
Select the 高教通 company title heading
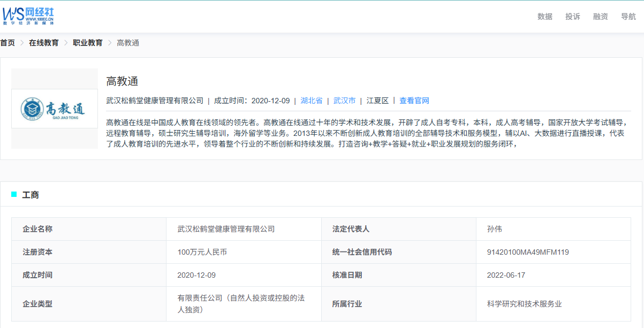(122, 81)
